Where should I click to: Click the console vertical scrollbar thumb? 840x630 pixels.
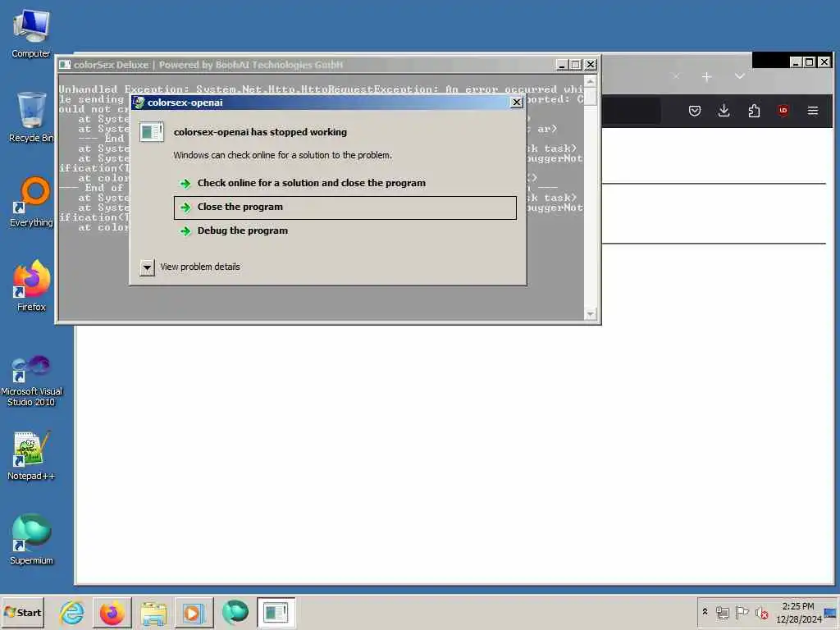tap(591, 97)
